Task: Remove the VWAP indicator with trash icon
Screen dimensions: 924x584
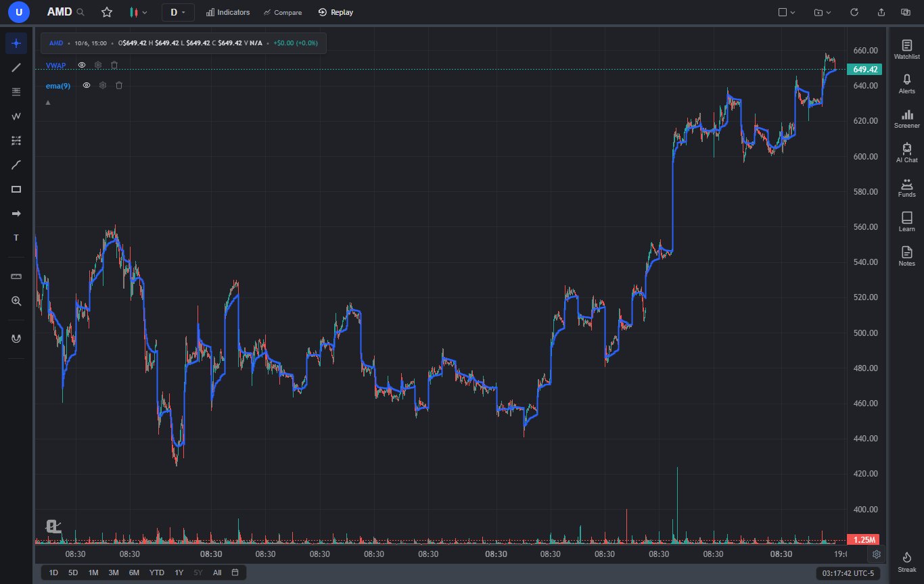Action: [114, 65]
